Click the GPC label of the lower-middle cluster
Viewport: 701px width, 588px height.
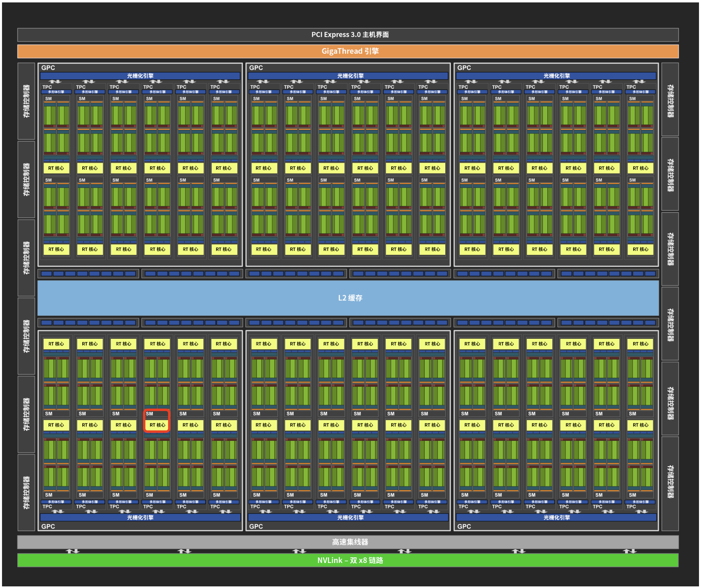(x=256, y=526)
